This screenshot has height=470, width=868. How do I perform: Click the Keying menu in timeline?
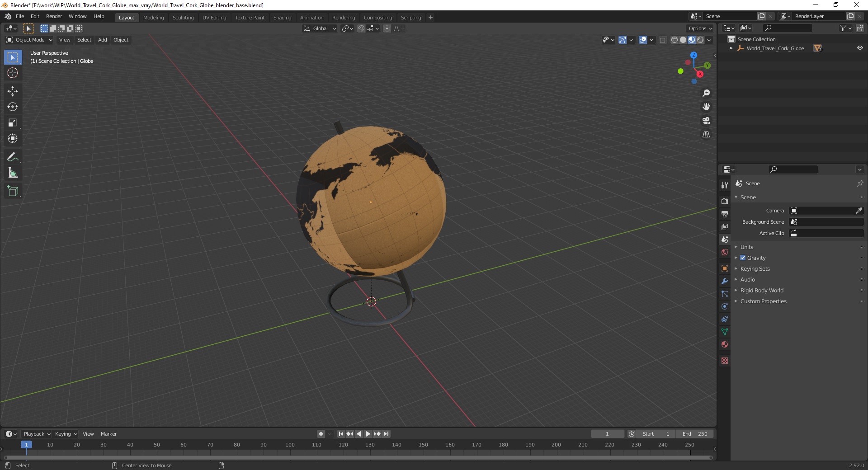click(x=66, y=434)
